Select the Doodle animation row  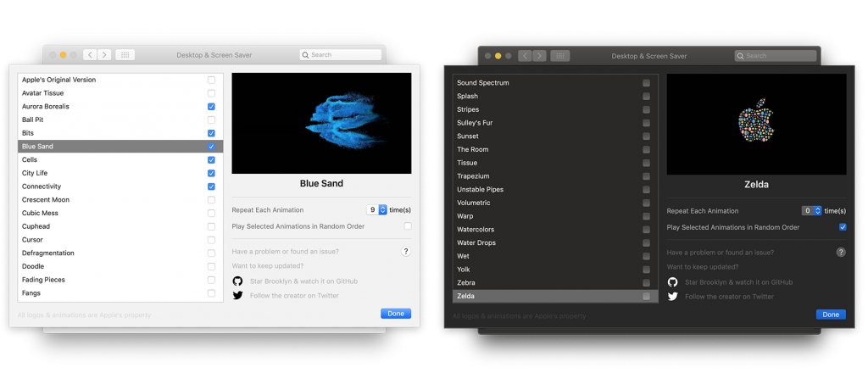tap(120, 266)
